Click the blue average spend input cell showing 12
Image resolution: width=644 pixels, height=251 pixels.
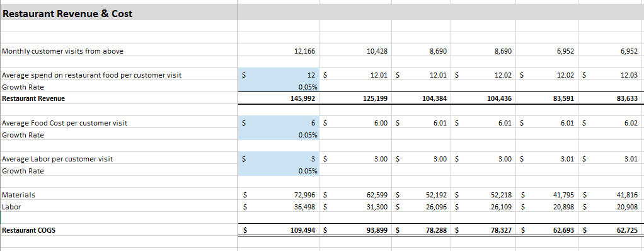point(279,75)
